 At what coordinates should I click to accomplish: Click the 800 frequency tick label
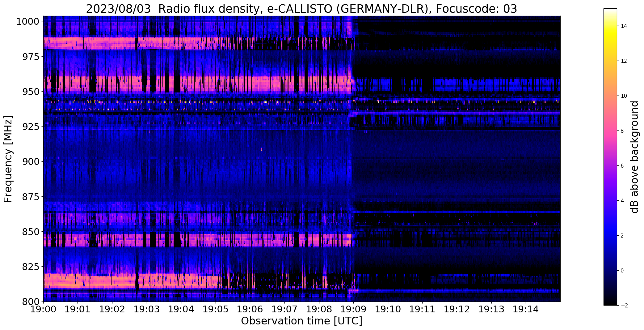pos(31,301)
